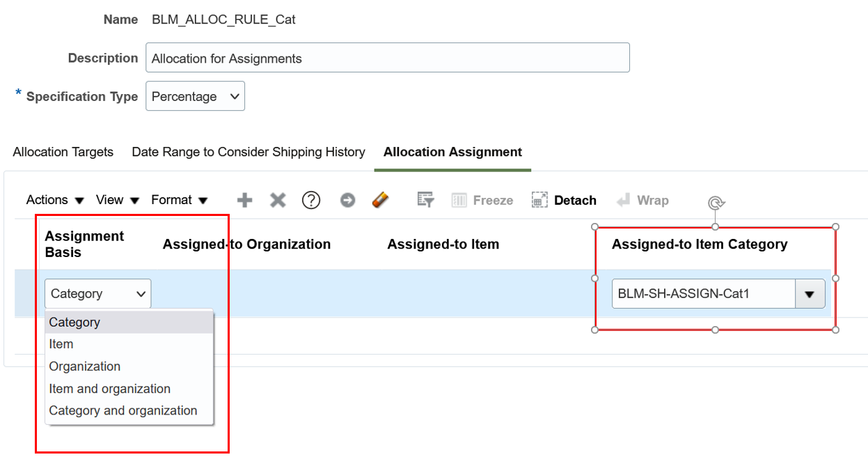Expand the Assigned-to Item Category dropdown arrow
Viewport: 868px width, 457px height.
pyautogui.click(x=810, y=294)
